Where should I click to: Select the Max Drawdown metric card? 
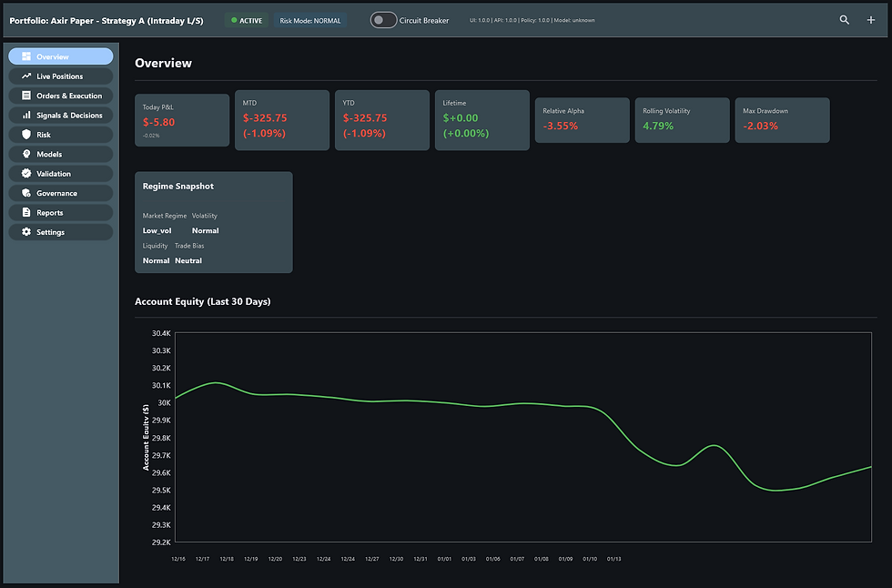(782, 120)
